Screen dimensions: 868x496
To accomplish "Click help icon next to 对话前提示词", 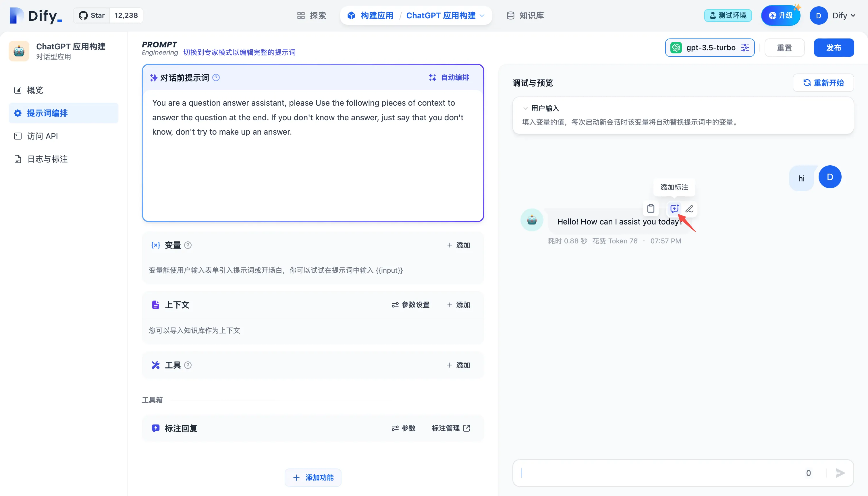I will pos(216,78).
